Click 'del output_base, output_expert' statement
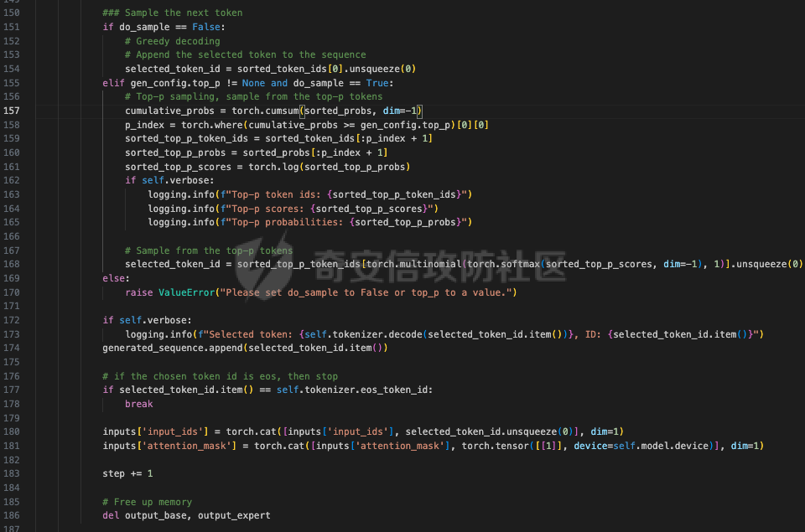 (186, 515)
